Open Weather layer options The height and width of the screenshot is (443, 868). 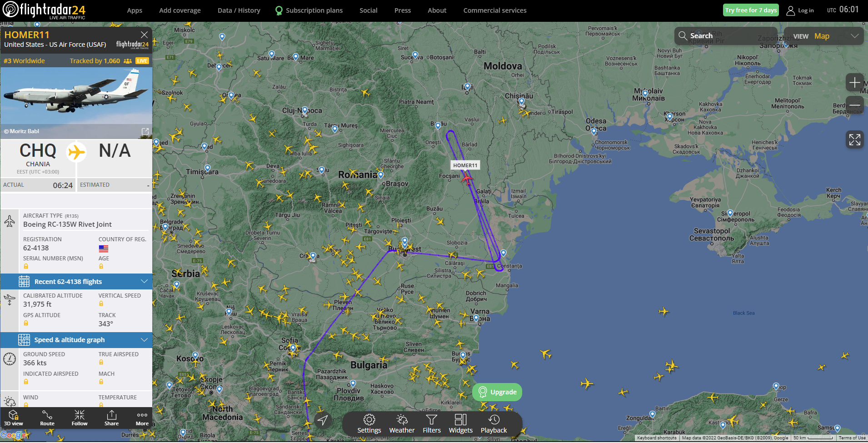tap(402, 424)
